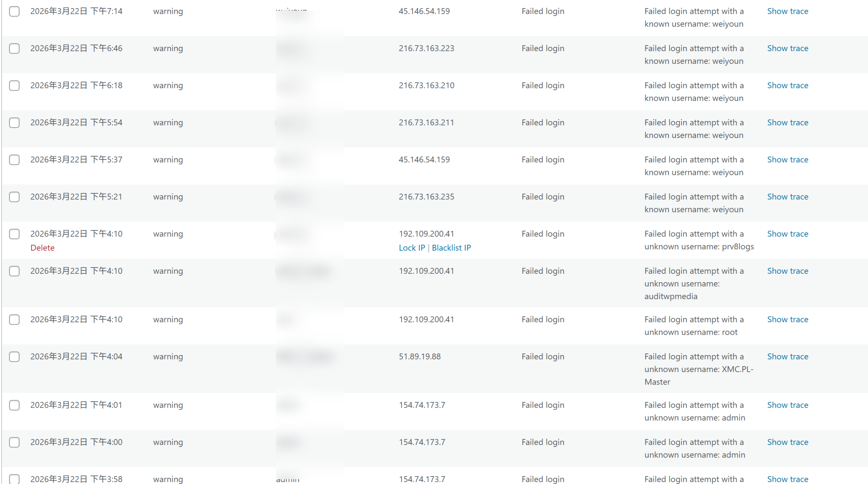View trace for auditwpmedia username attempt
The image size is (868, 484).
click(788, 271)
